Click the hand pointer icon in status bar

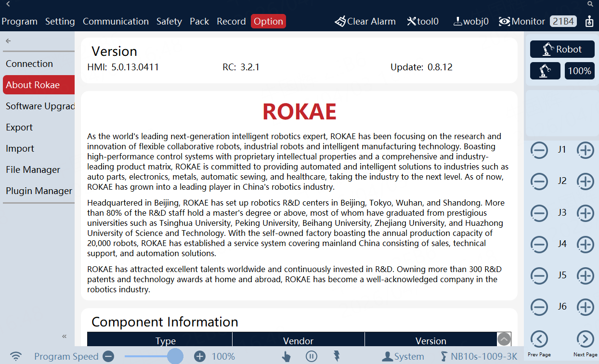[x=286, y=356]
